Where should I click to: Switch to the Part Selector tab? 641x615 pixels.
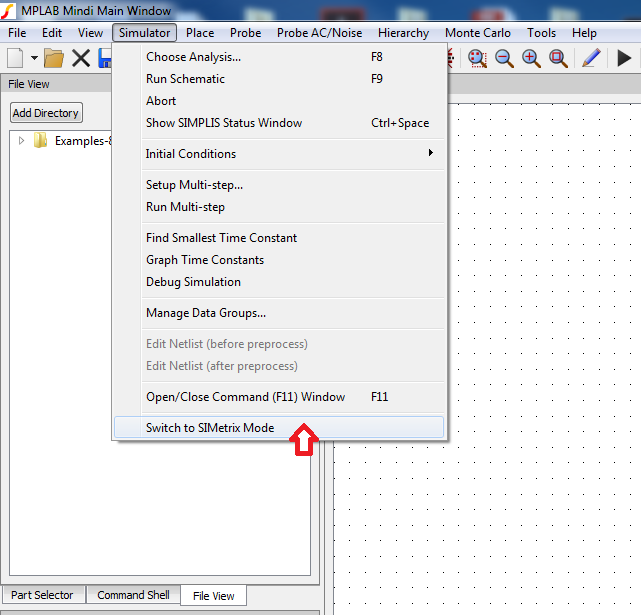(x=42, y=595)
